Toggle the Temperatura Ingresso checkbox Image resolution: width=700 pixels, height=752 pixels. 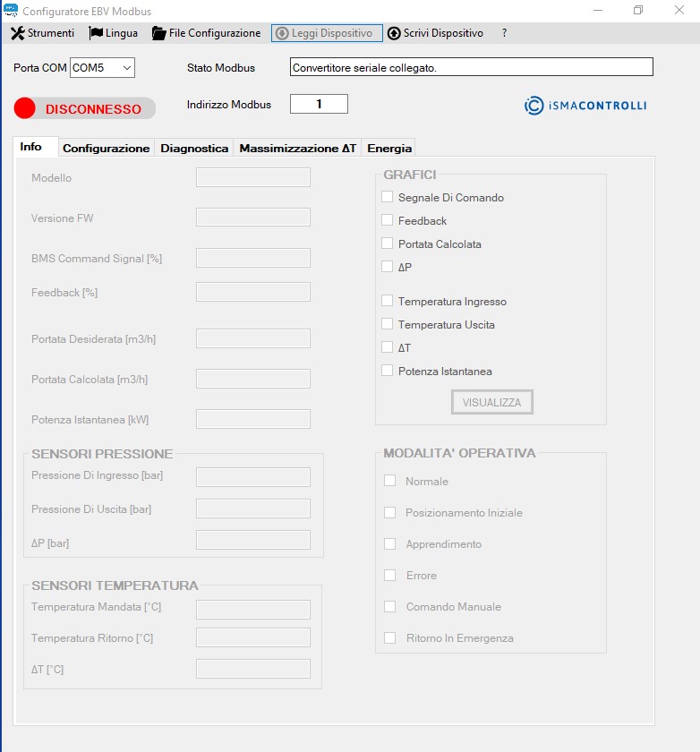tap(388, 301)
